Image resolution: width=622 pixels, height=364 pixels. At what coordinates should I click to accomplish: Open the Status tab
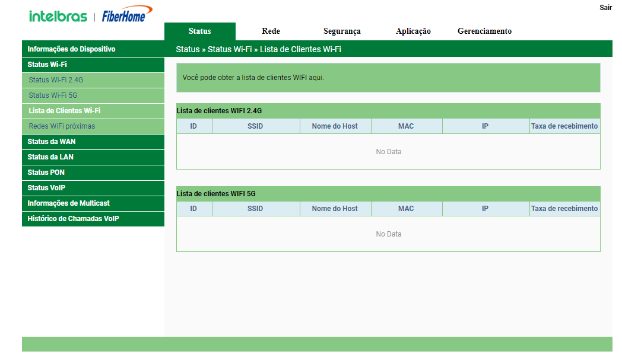[200, 31]
